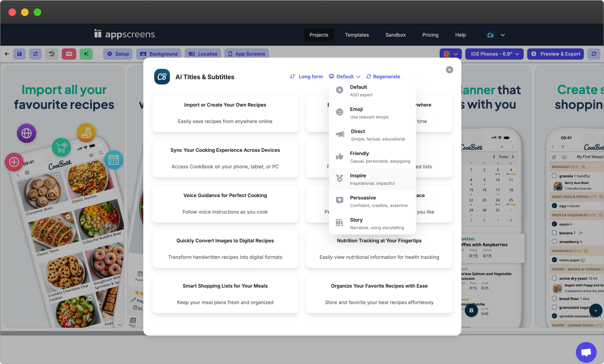Toggle the banana checkbox
604x364 pixels.
[554, 233]
